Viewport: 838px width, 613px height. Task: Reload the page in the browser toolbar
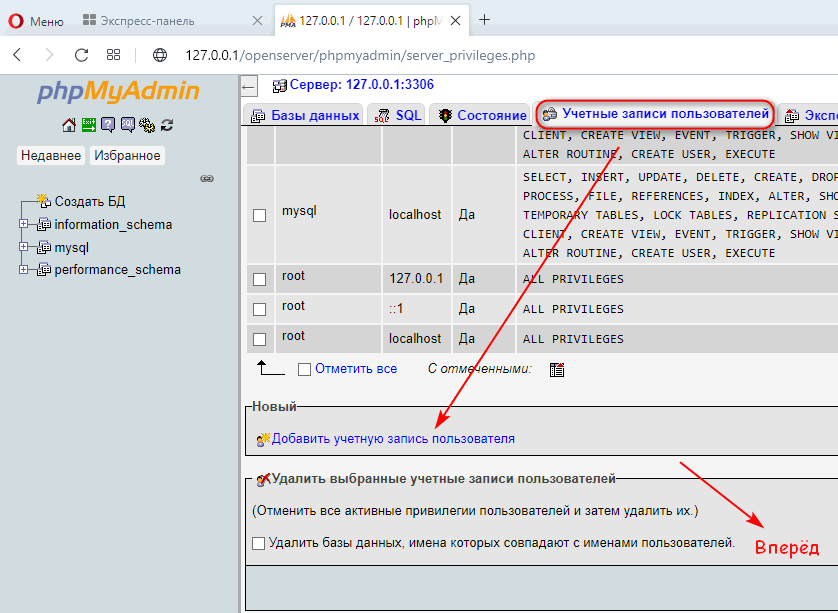(x=81, y=55)
